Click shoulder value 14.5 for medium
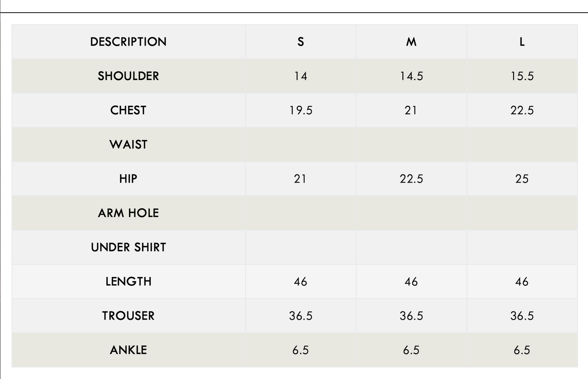This screenshot has width=588, height=379. coord(411,76)
